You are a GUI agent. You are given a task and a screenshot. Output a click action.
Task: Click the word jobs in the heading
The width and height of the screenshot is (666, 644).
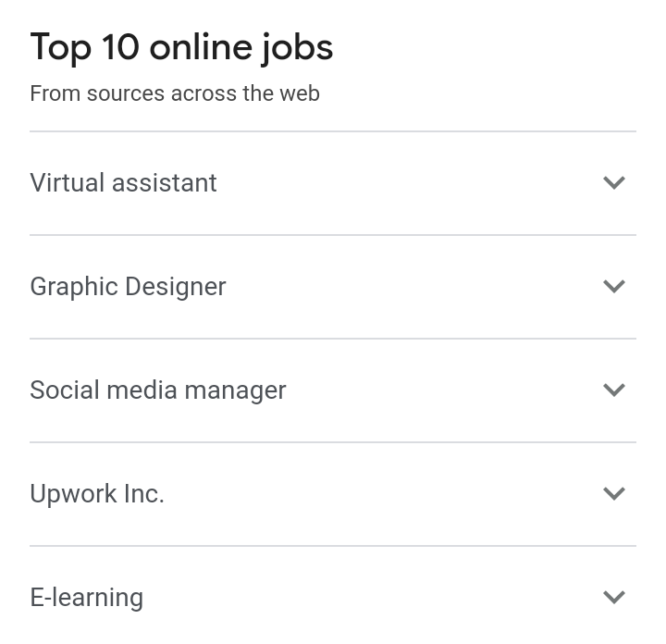click(297, 48)
